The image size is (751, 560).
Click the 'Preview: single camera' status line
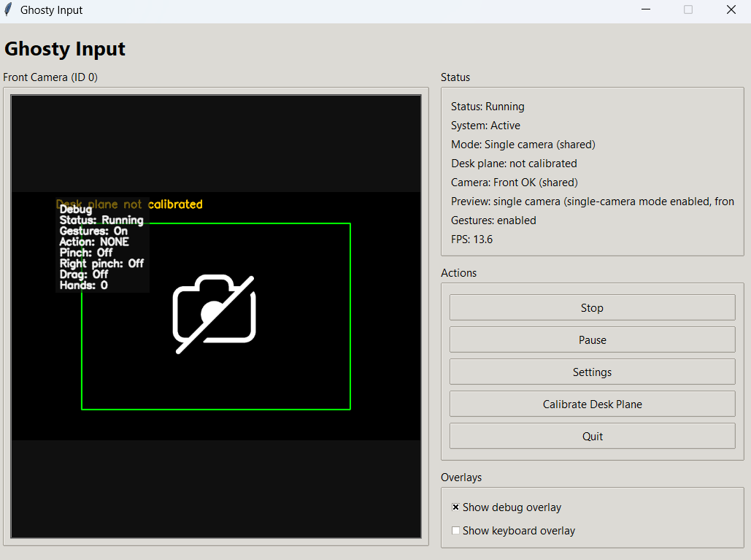[x=593, y=202]
